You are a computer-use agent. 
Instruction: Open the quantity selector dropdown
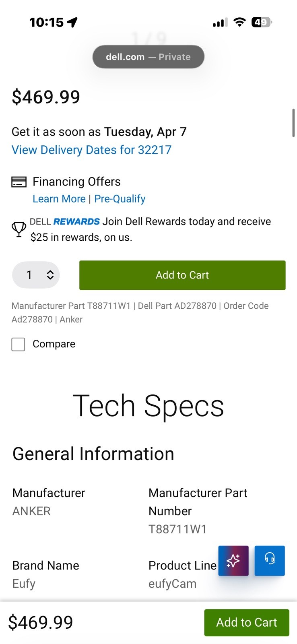(36, 275)
